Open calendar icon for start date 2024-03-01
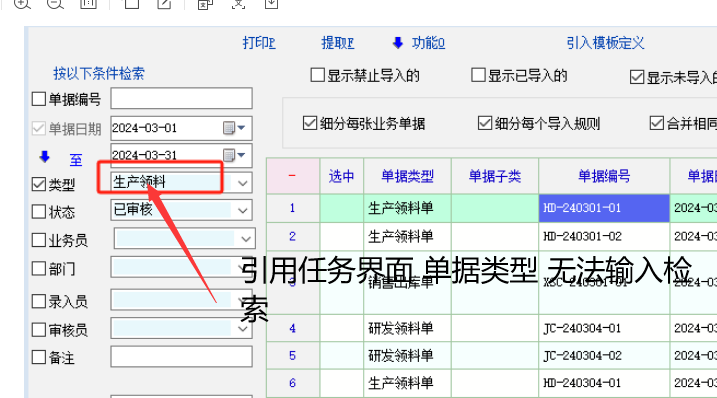Image resolution: width=717 pixels, height=398 pixels. (229, 128)
